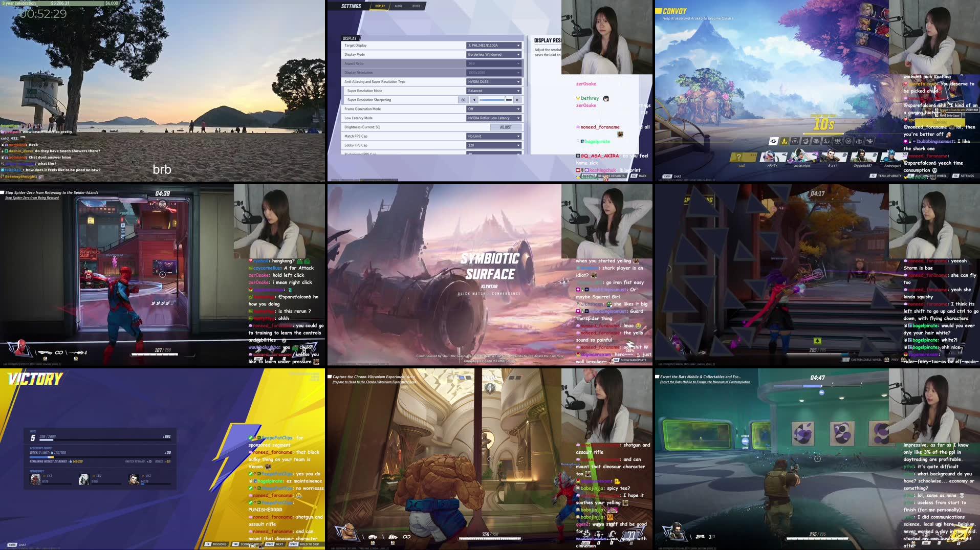Screen dimensions: 980x550
Task: Click the 04:47 match timer
Action: (x=818, y=378)
